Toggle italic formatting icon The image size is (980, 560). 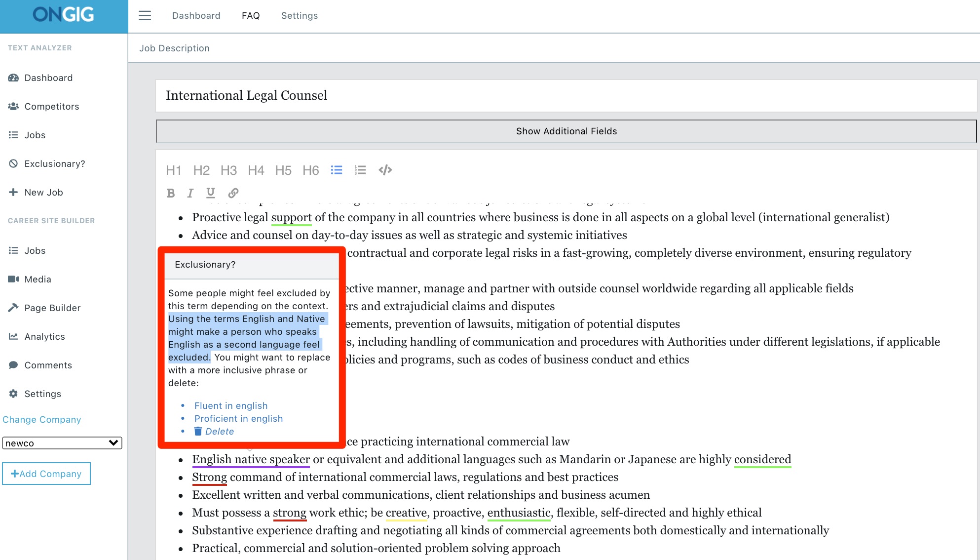pyautogui.click(x=190, y=193)
